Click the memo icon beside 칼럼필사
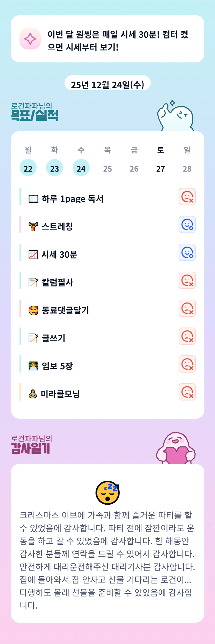Image resolution: width=215 pixels, height=644 pixels. pos(33,282)
